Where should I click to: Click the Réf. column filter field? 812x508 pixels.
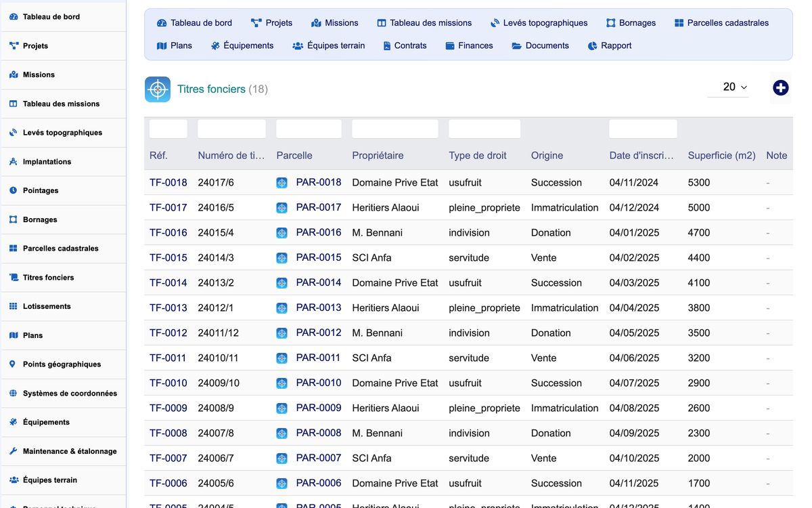[168, 129]
